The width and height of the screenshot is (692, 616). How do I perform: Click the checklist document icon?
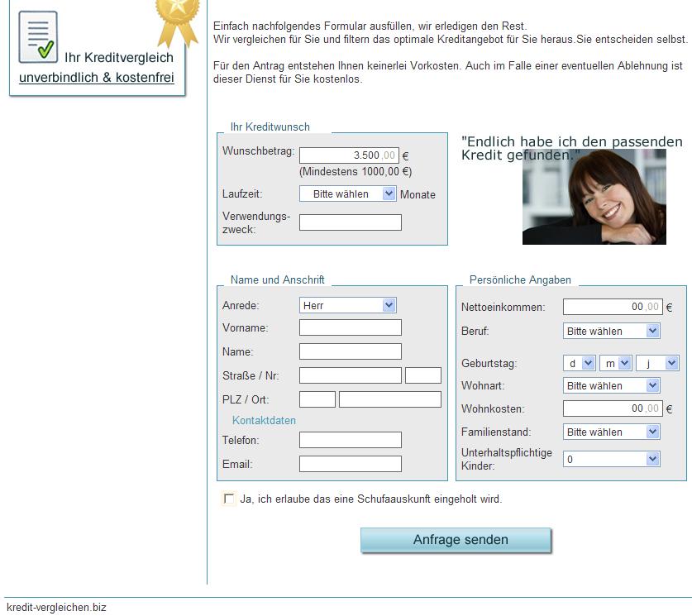click(x=38, y=37)
